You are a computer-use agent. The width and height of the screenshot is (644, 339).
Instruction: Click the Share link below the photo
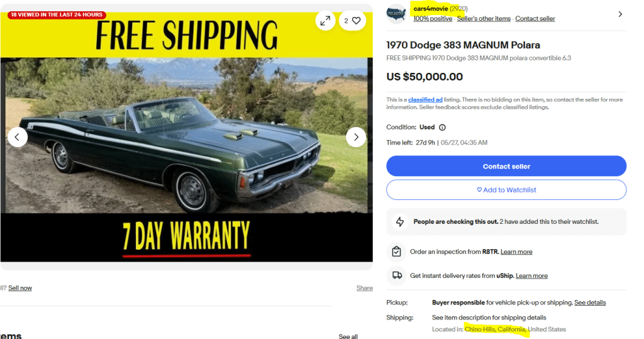[365, 288]
